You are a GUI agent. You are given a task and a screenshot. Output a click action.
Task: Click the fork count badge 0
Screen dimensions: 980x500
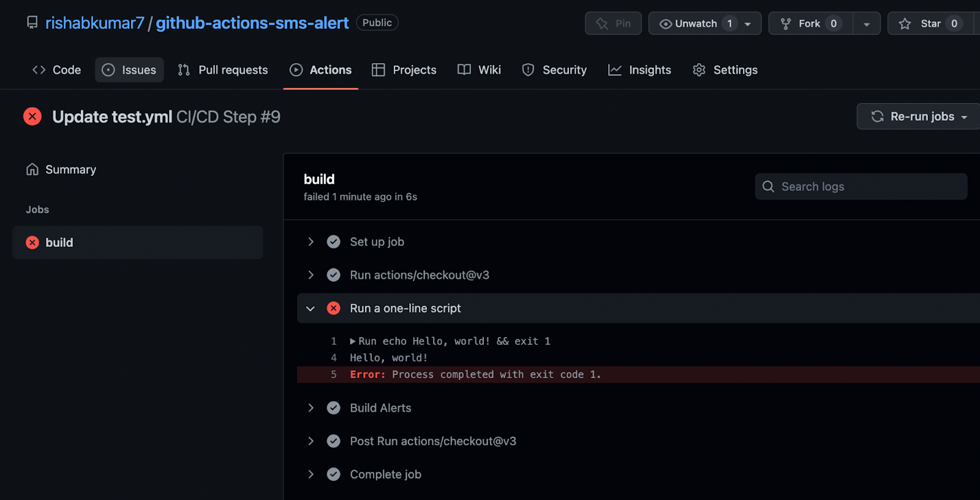(x=834, y=23)
